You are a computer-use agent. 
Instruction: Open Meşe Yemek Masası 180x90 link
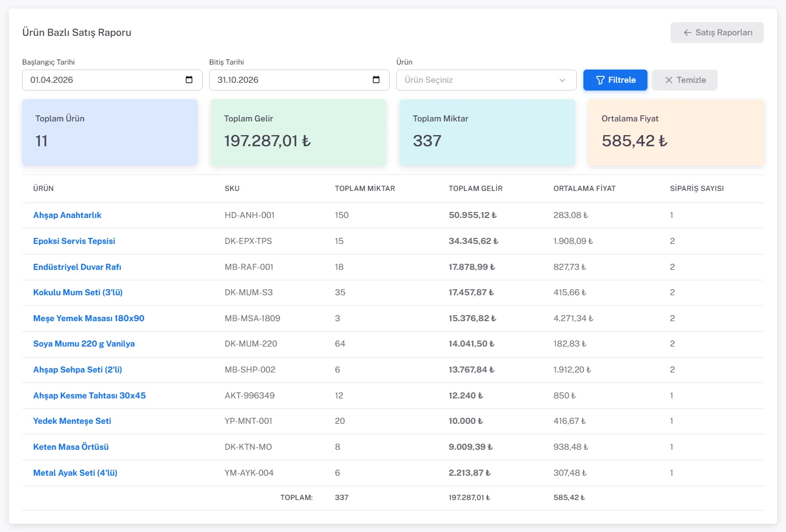(89, 318)
